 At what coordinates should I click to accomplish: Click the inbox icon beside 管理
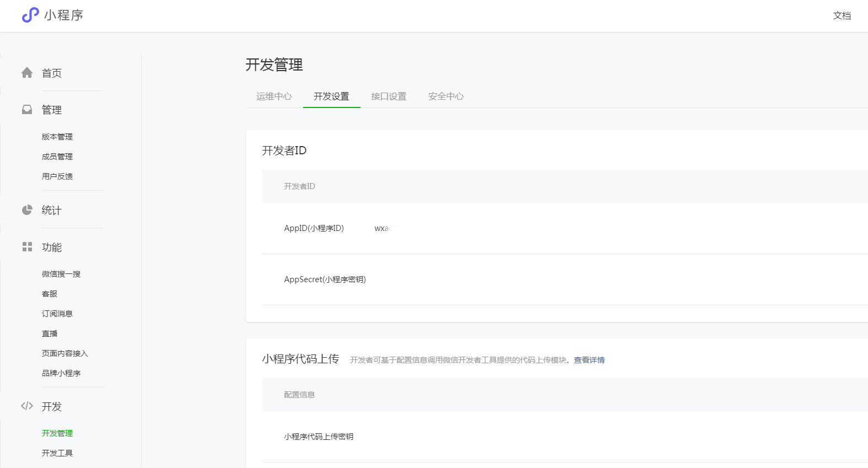[27, 110]
